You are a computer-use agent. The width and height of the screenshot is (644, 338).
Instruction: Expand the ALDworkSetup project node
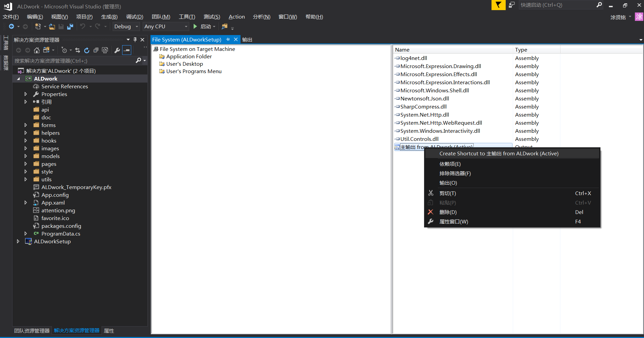tap(18, 241)
